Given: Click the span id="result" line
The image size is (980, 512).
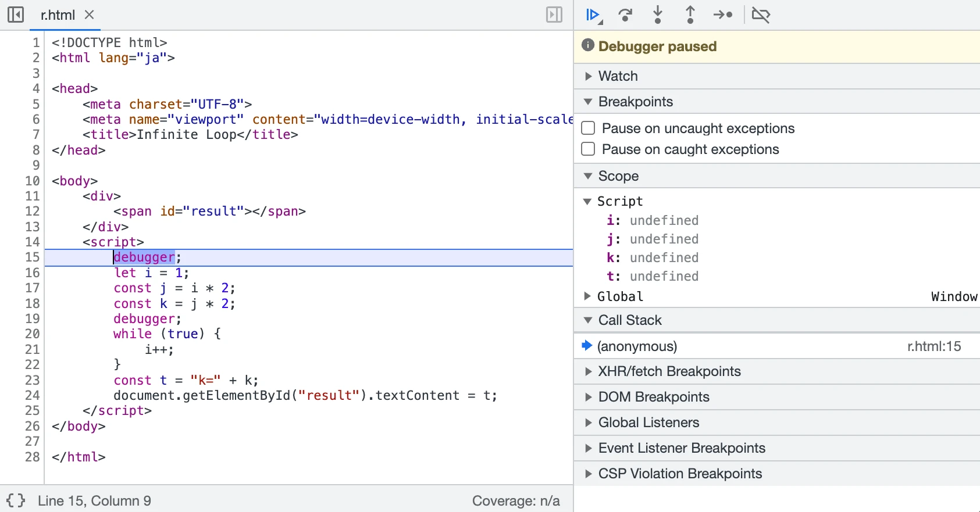Looking at the screenshot, I should pos(209,212).
